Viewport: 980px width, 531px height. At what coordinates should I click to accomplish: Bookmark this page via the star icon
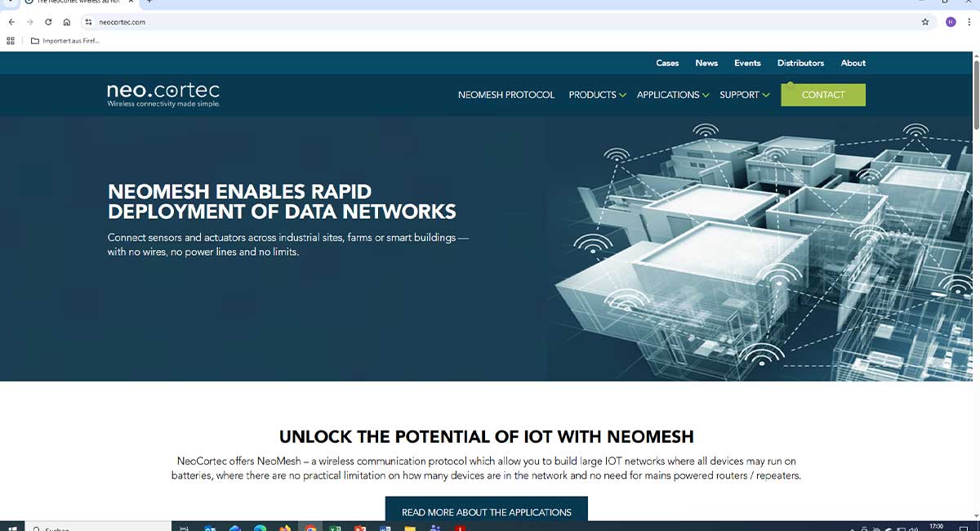click(x=924, y=22)
